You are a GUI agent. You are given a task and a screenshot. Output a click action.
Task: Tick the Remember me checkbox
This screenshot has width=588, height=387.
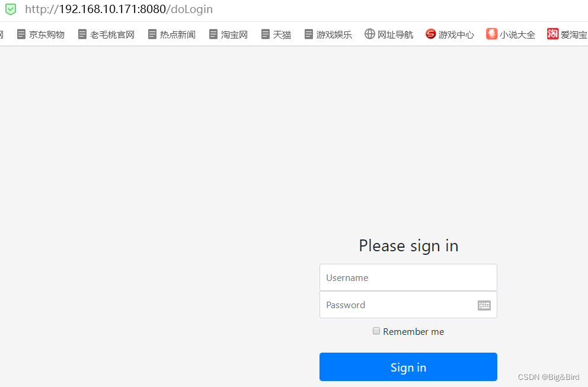376,331
